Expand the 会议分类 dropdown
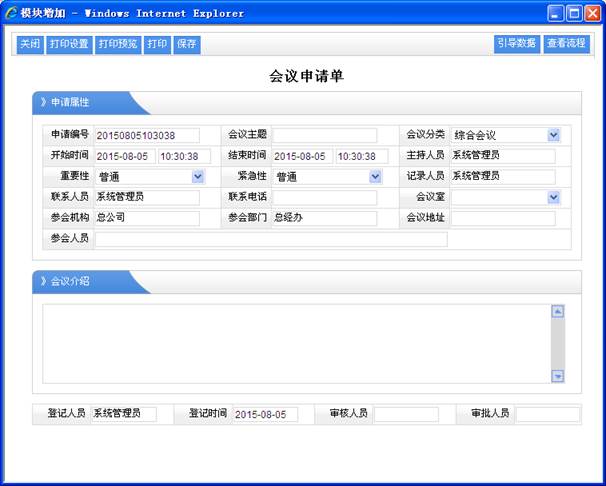Viewport: 606px width, 486px height. (553, 135)
